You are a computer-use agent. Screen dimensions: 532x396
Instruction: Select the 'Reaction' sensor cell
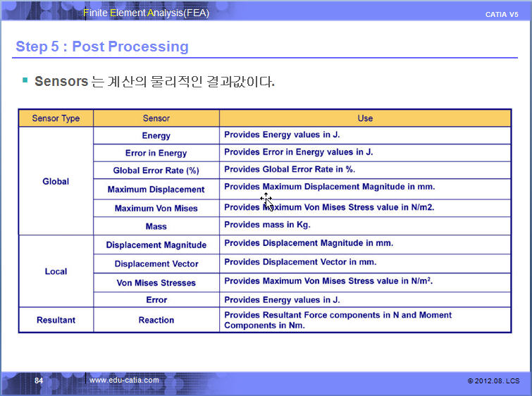click(156, 320)
